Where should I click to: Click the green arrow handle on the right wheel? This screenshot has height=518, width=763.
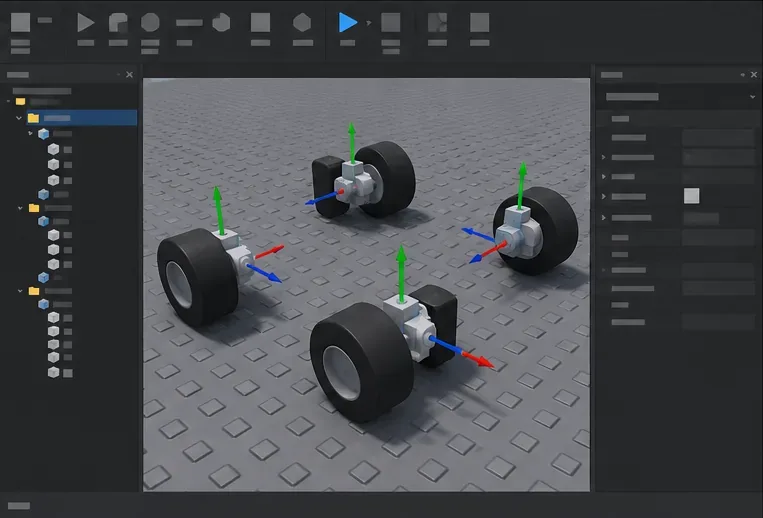point(522,185)
